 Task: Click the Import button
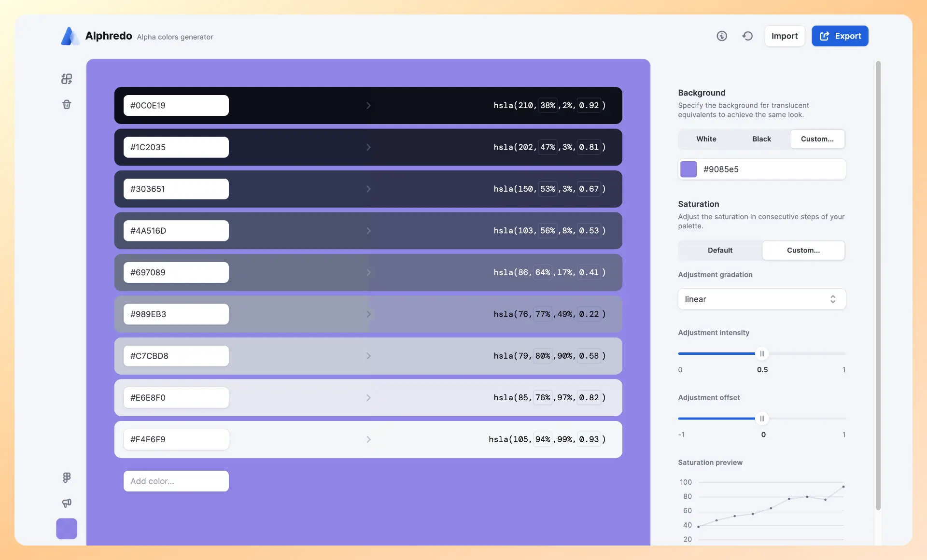784,36
